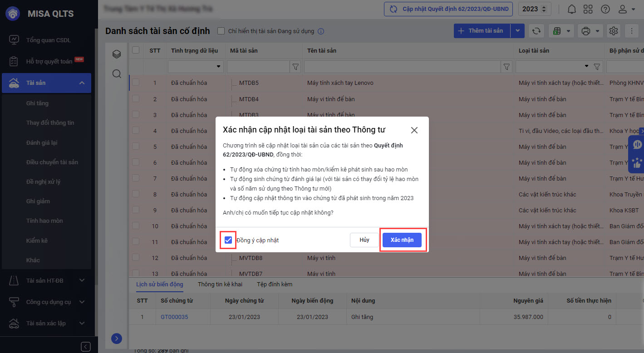Open the list settings gear icon

614,31
